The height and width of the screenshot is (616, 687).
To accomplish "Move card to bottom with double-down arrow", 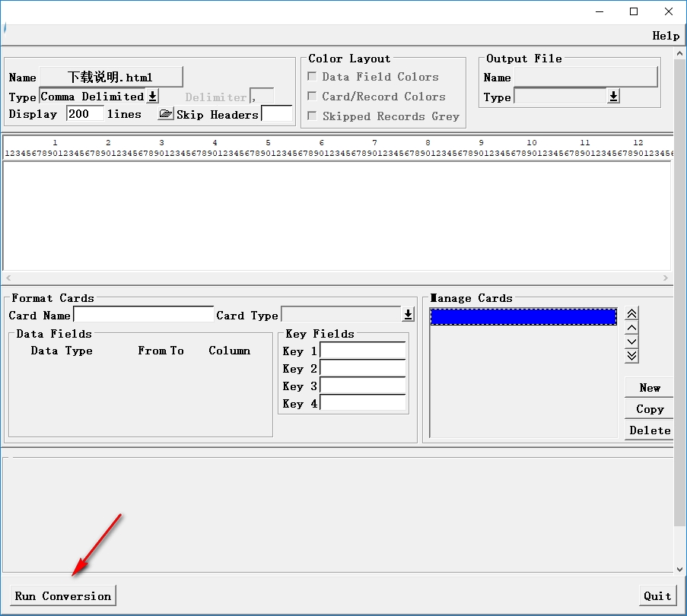I will click(631, 355).
